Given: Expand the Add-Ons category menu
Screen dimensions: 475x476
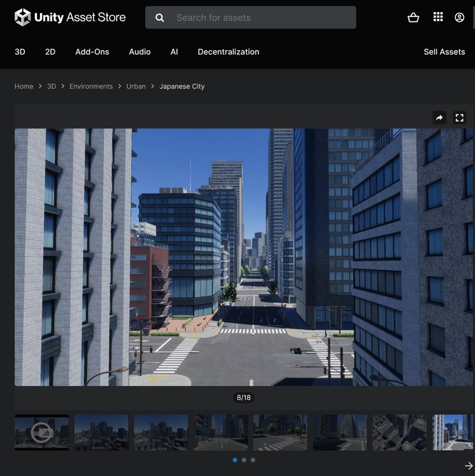Looking at the screenshot, I should (x=92, y=52).
